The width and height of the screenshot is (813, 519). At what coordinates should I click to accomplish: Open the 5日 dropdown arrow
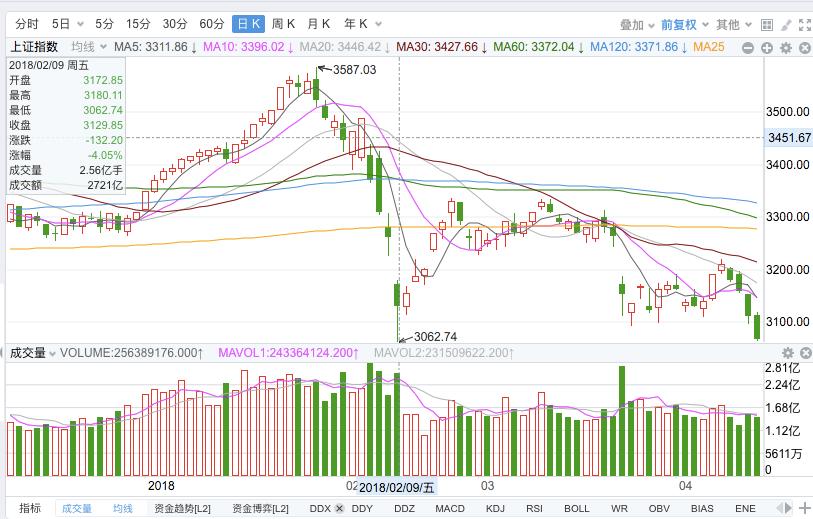click(x=80, y=24)
